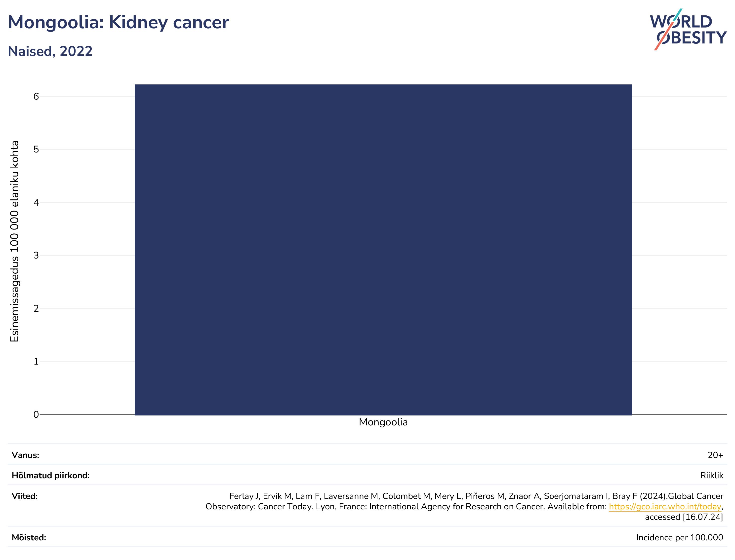Click the World Obesity logo

point(688,29)
